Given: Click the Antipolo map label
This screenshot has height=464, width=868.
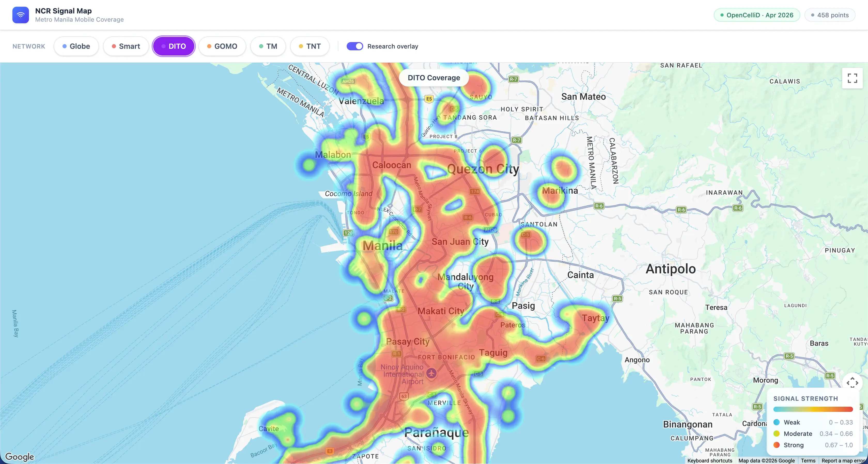Looking at the screenshot, I should coord(671,269).
